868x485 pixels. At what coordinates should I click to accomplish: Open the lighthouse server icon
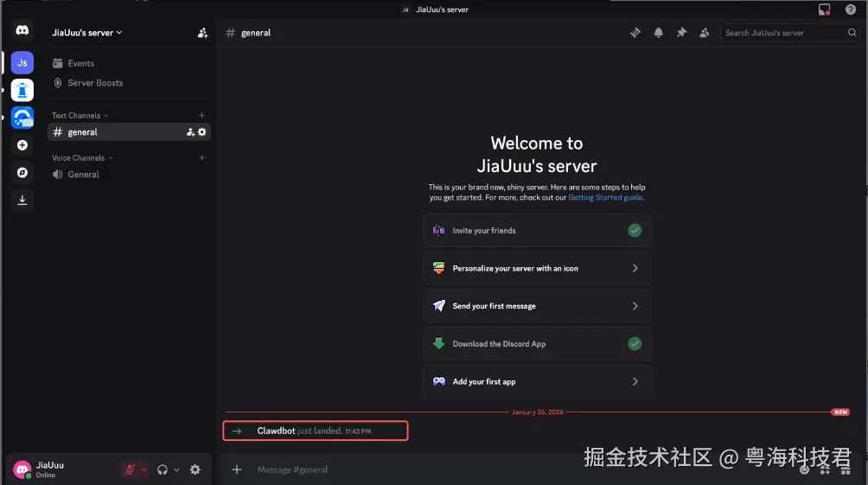click(22, 90)
